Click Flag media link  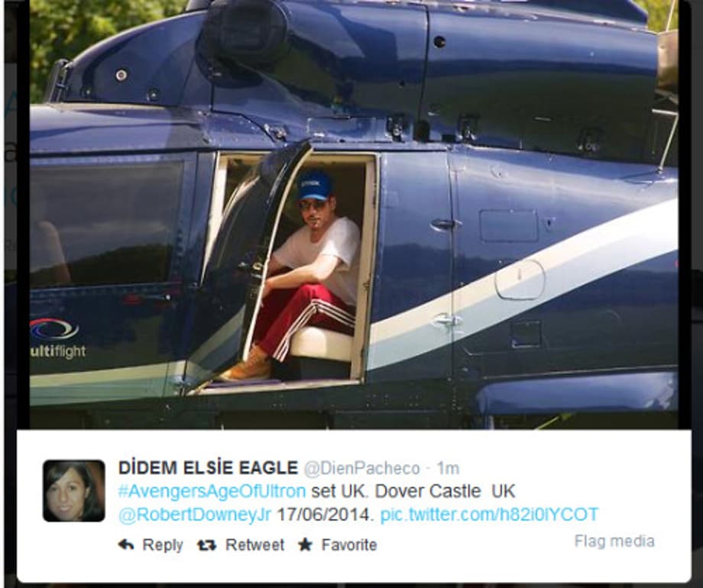tap(614, 541)
